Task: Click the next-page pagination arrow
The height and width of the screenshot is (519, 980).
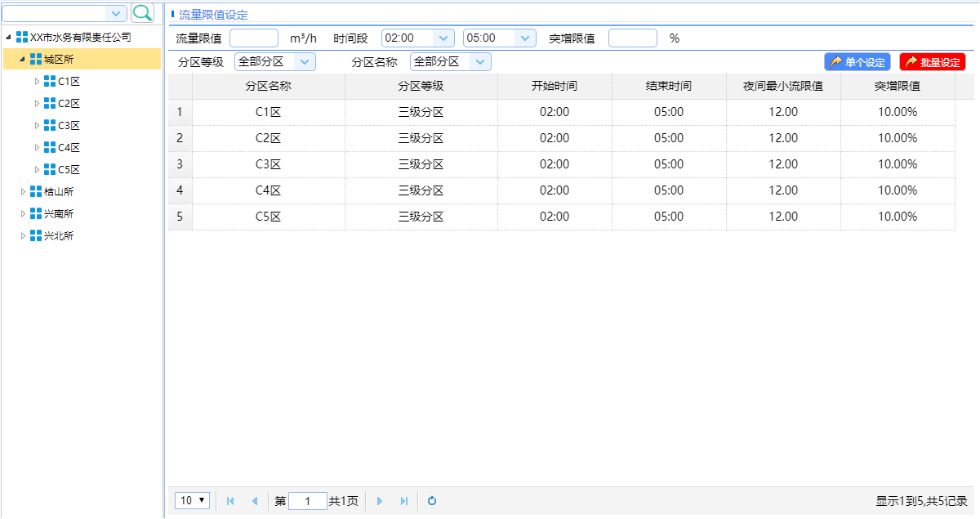Action: click(x=380, y=501)
